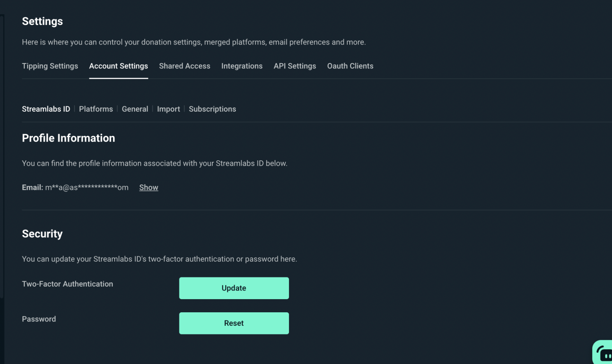Switch to the Account Settings tab
The height and width of the screenshot is (364, 612).
coord(118,66)
